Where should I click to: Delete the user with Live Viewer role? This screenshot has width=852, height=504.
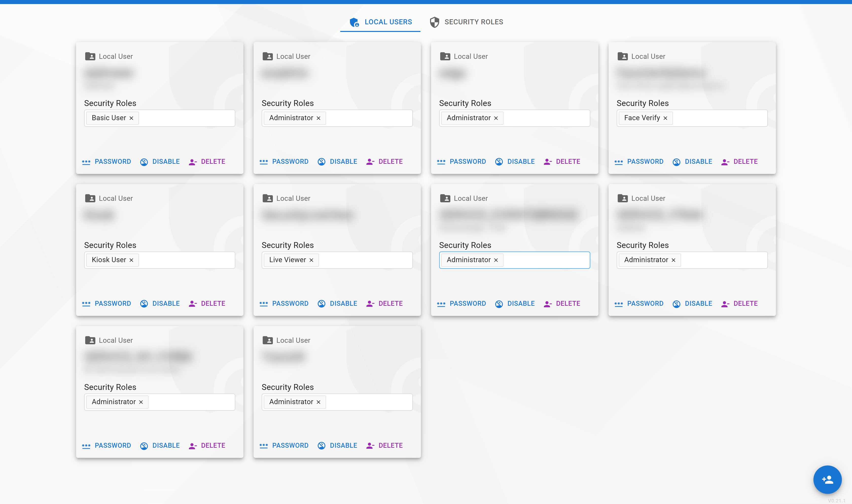(x=385, y=304)
